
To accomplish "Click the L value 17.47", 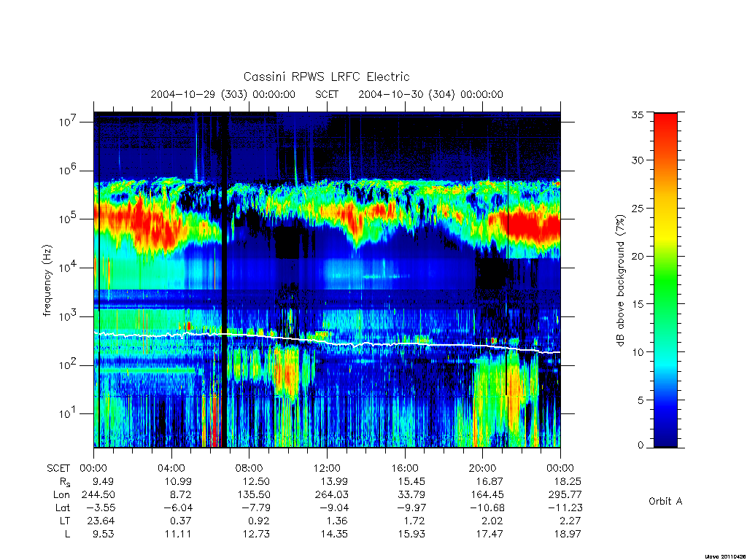I will click(489, 534).
